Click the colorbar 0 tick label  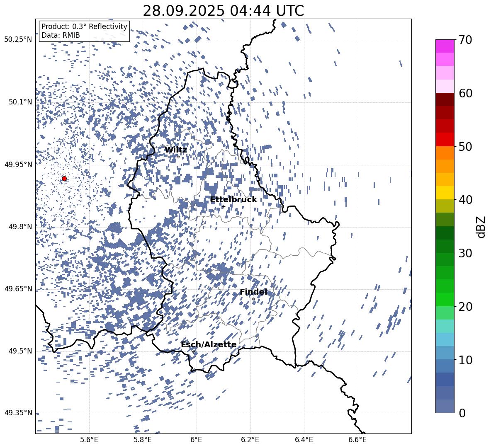tap(462, 413)
